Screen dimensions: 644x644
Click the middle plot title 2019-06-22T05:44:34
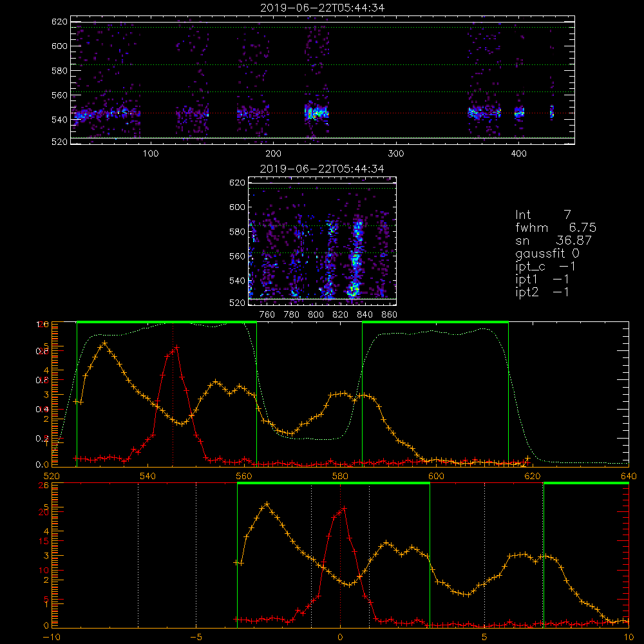[322, 169]
